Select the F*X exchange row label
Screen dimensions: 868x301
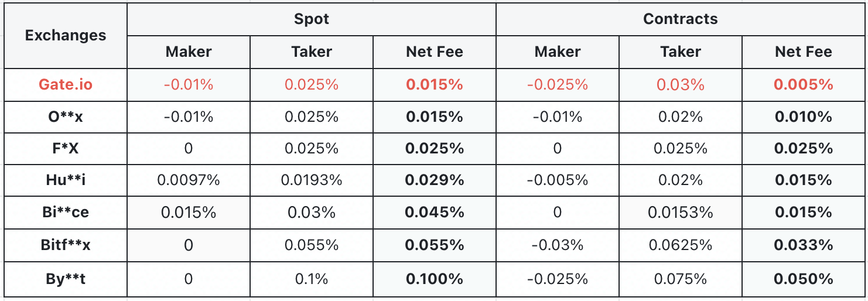tap(66, 149)
